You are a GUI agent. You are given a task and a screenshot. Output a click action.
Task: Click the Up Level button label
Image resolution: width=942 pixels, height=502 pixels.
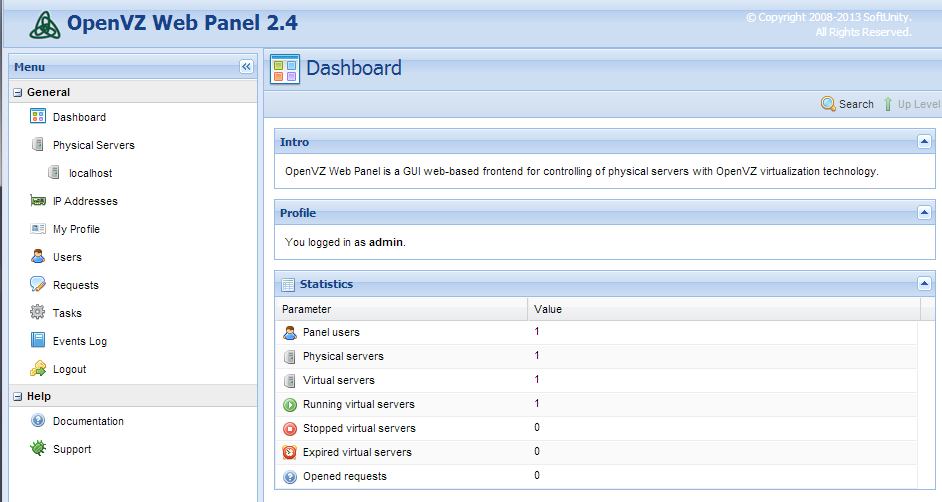point(919,104)
